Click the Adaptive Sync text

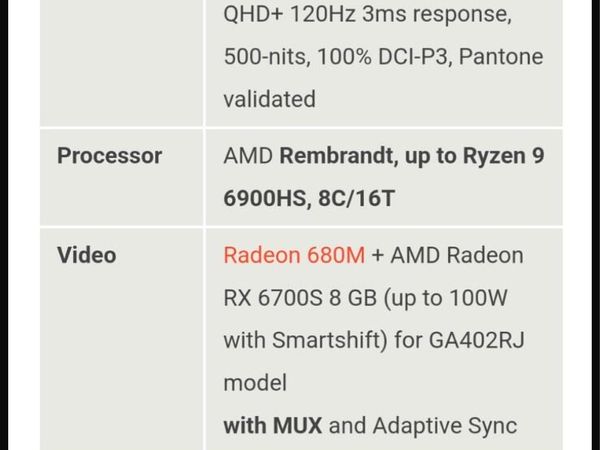[x=445, y=425]
